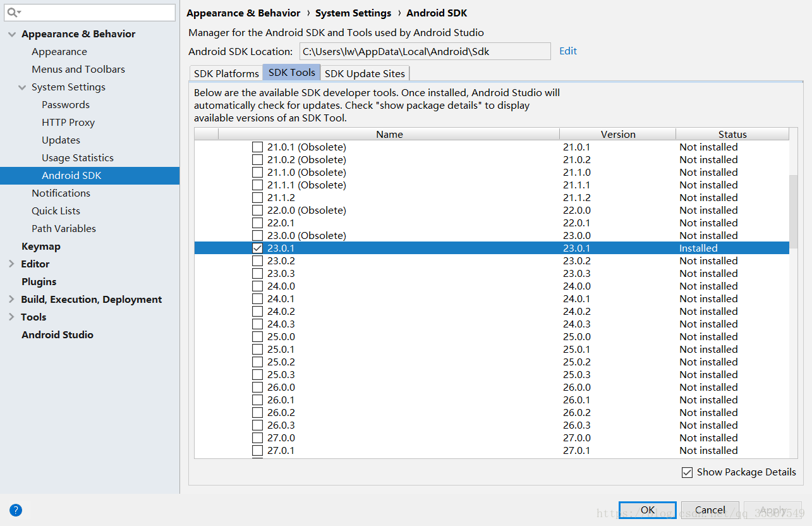Image resolution: width=812 pixels, height=526 pixels.
Task: Click the Name column header
Action: (389, 134)
